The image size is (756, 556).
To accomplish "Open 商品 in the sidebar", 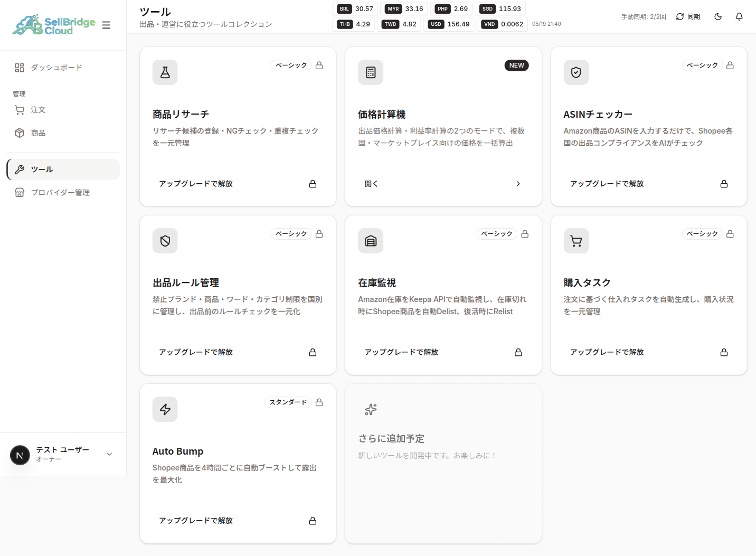I will tap(63, 133).
